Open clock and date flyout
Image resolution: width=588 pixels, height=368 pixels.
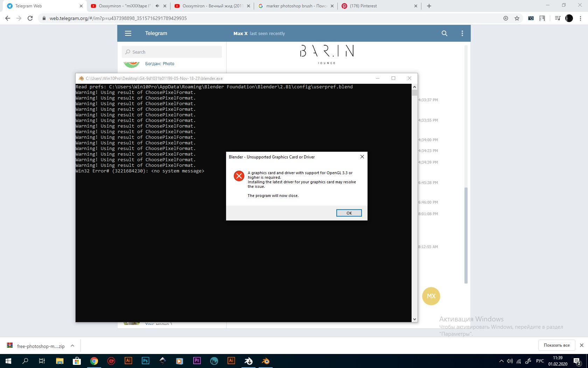[558, 361]
